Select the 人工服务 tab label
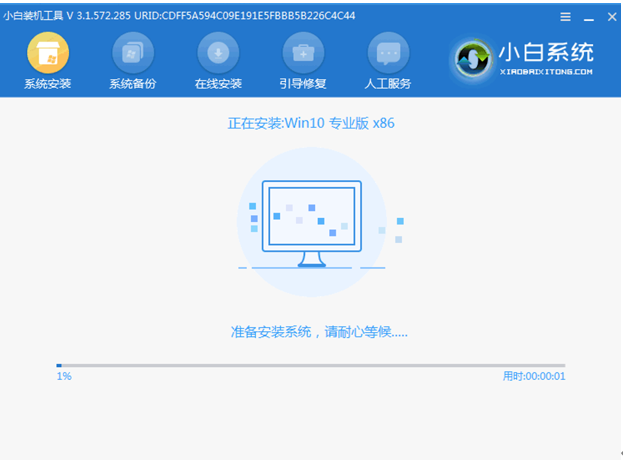The image size is (623, 460). 388,83
